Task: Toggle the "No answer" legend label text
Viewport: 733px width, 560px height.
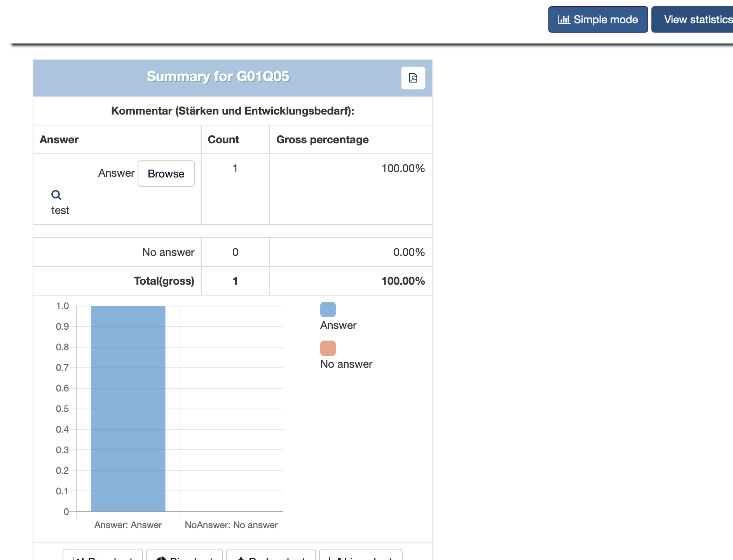Action: pyautogui.click(x=346, y=364)
